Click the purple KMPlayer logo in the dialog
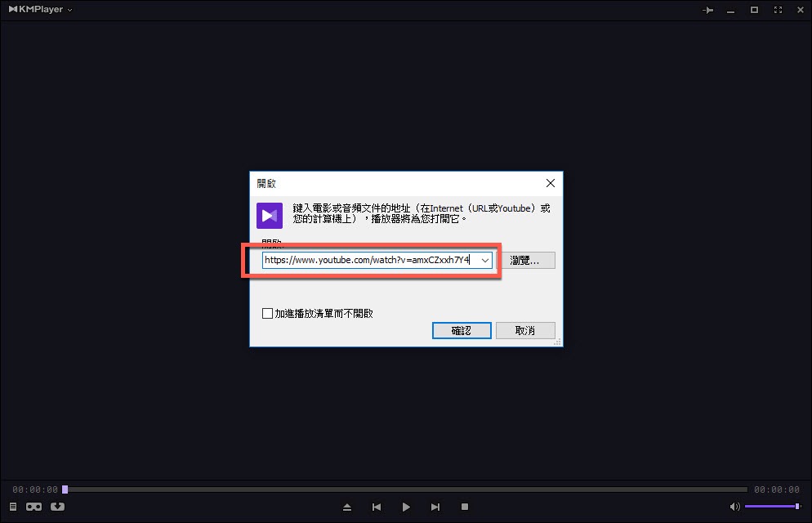 tap(270, 216)
